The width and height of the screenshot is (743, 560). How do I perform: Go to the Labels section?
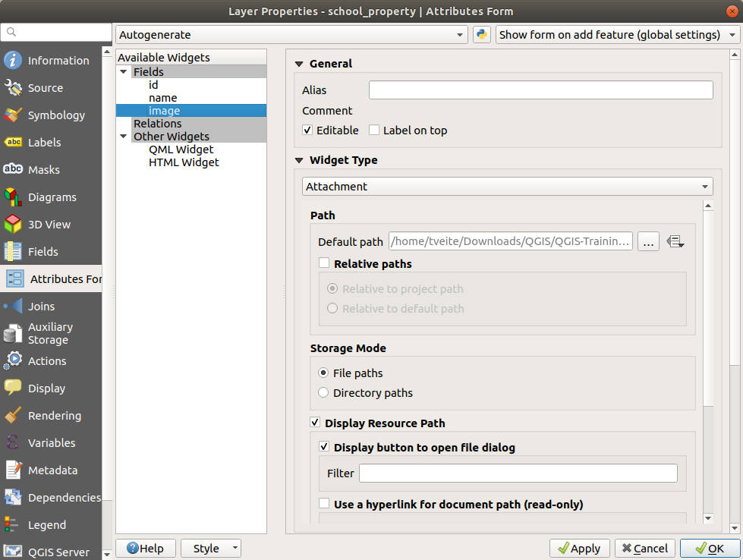[44, 143]
